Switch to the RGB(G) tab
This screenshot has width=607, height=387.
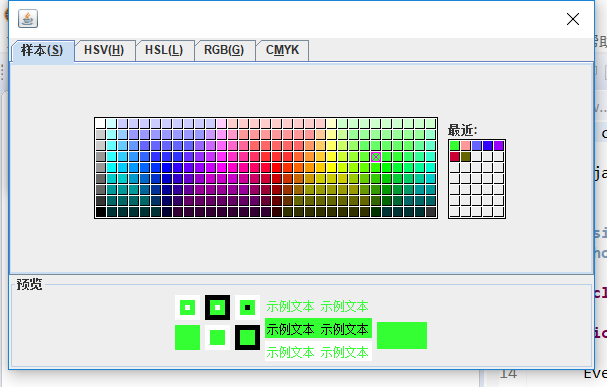pos(224,50)
